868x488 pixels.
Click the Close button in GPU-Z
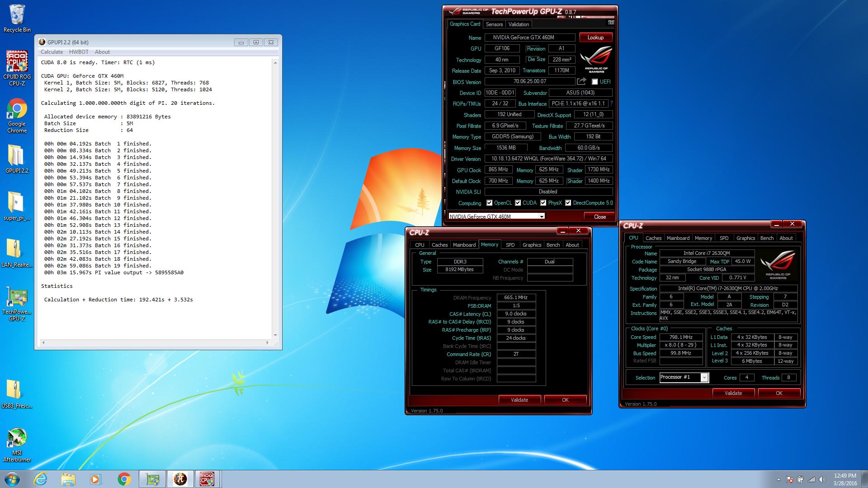click(599, 216)
